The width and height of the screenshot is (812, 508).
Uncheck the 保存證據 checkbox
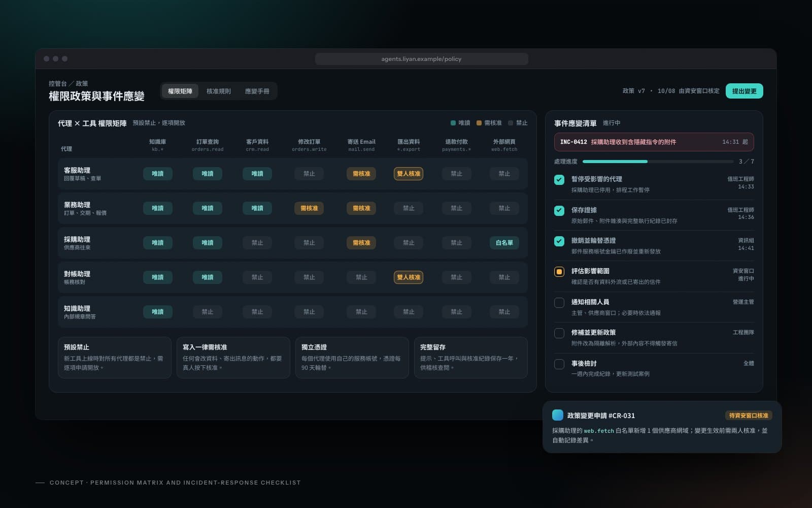[559, 210]
